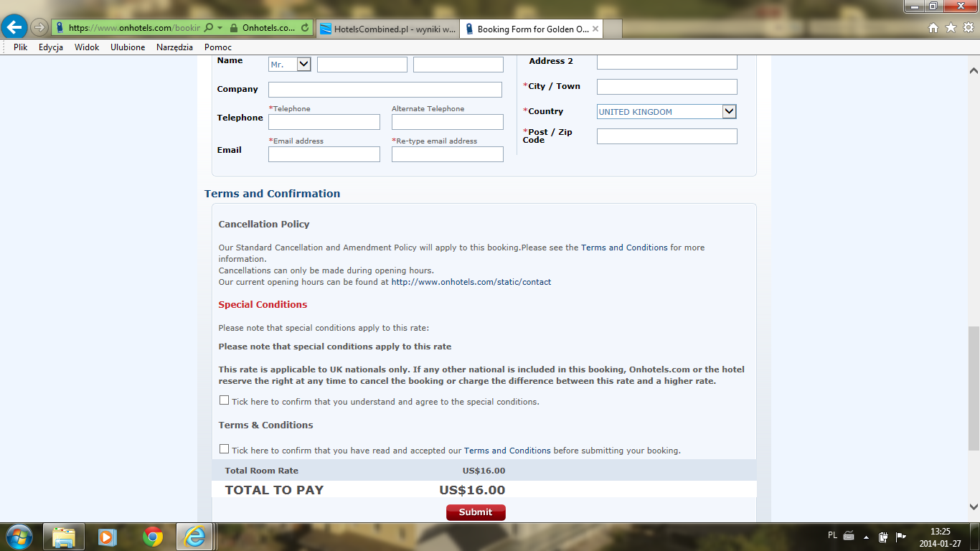Click the on-screen keyboard tray icon
980x551 pixels.
(x=849, y=535)
